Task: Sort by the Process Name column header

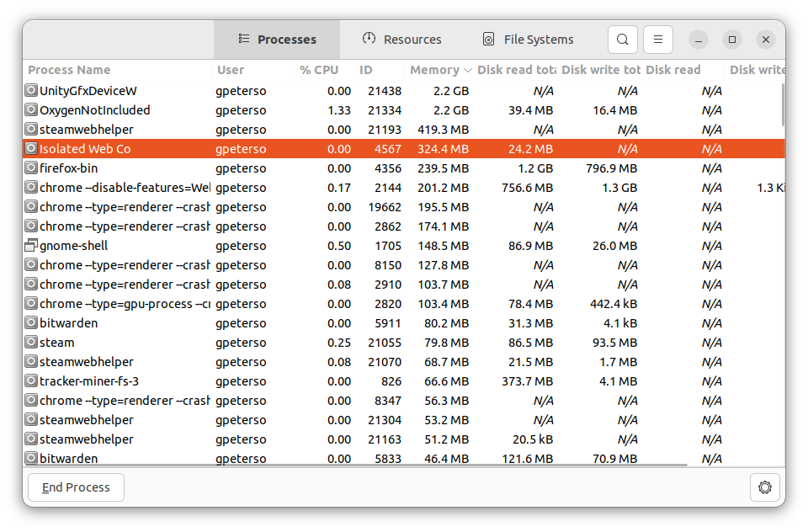Action: pyautogui.click(x=69, y=70)
